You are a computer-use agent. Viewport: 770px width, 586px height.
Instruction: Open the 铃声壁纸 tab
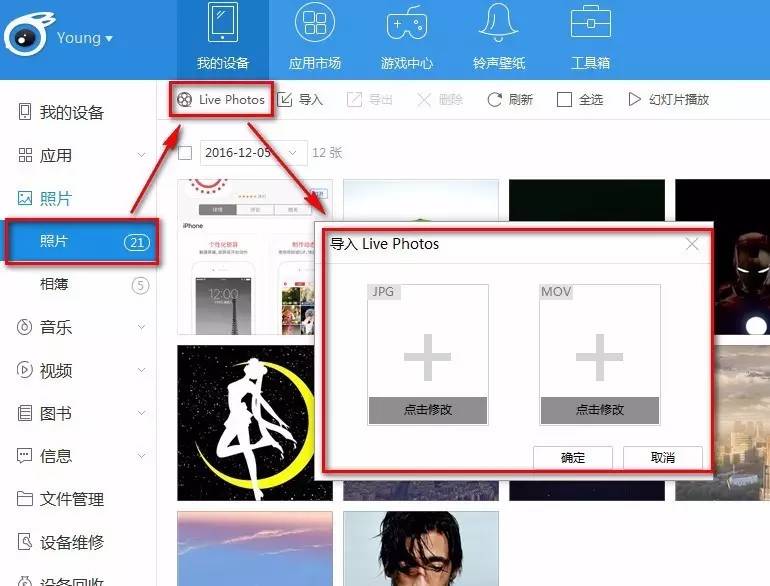click(499, 39)
